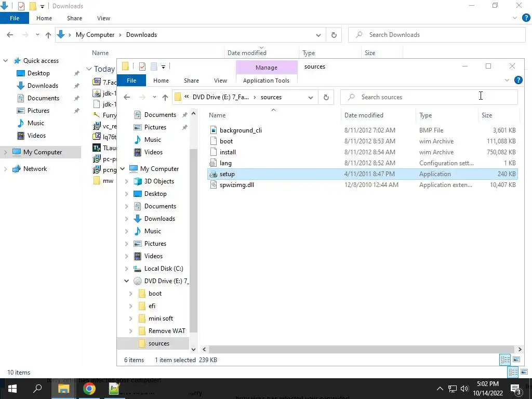The height and width of the screenshot is (399, 532).
Task: Open View tab in Downloads window
Action: (103, 18)
